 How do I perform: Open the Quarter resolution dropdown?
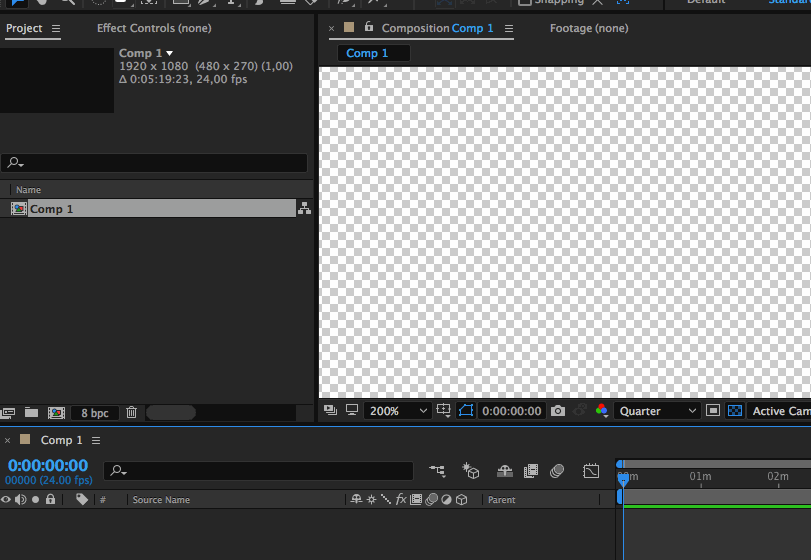[657, 411]
